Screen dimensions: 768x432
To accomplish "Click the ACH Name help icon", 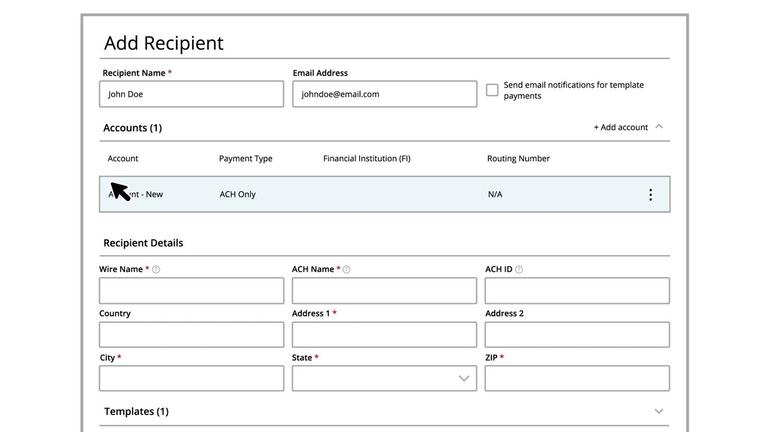I will click(x=346, y=269).
